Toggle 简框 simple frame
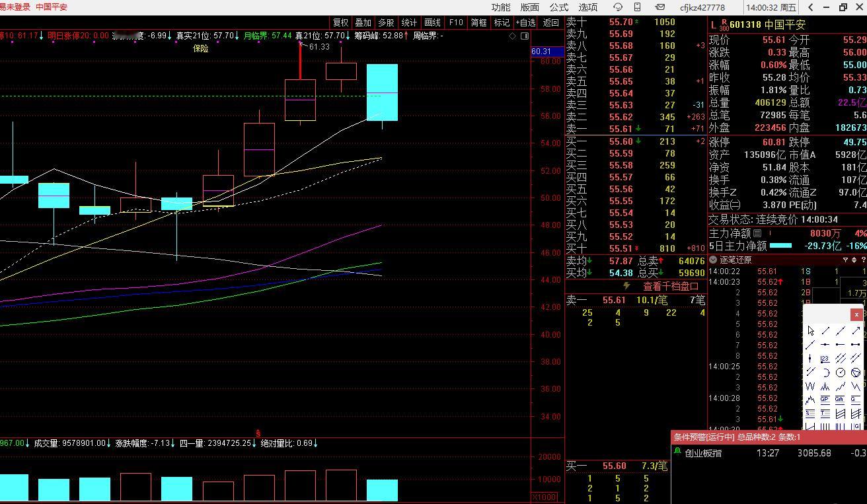The image size is (867, 504). (478, 22)
